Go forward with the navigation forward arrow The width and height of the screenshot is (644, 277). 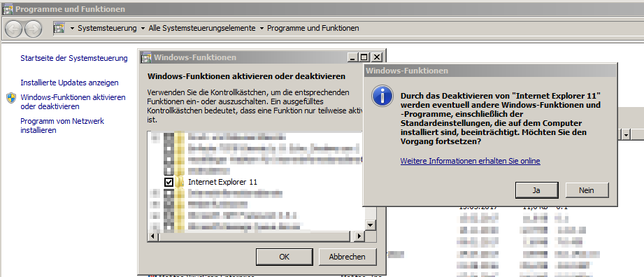(x=34, y=29)
